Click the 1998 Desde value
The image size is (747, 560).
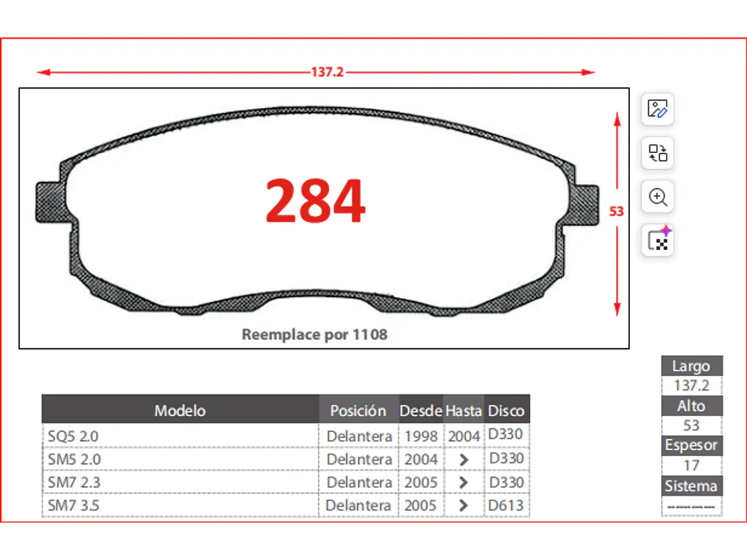pyautogui.click(x=421, y=435)
